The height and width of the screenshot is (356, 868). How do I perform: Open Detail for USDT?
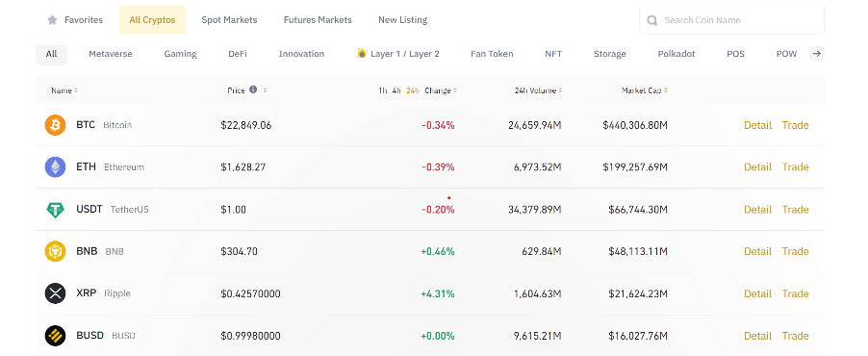[x=757, y=210]
